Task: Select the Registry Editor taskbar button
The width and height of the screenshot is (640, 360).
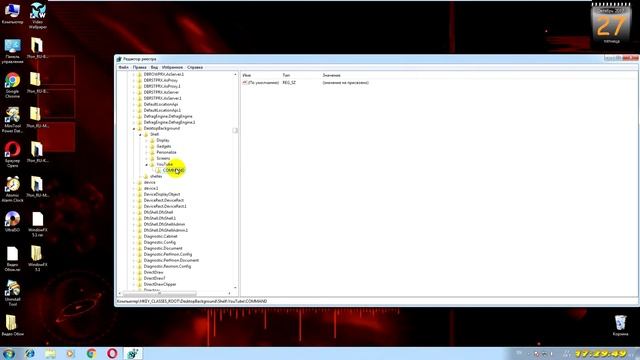Action: pyautogui.click(x=133, y=353)
